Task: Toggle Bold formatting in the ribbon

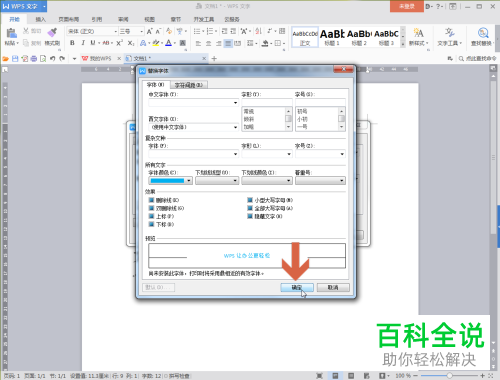Action: coord(72,43)
